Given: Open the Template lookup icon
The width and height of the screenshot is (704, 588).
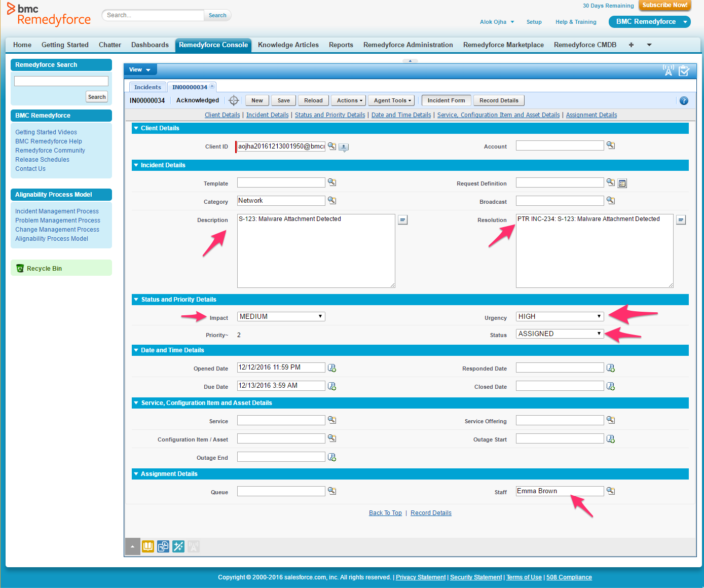Looking at the screenshot, I should [332, 182].
